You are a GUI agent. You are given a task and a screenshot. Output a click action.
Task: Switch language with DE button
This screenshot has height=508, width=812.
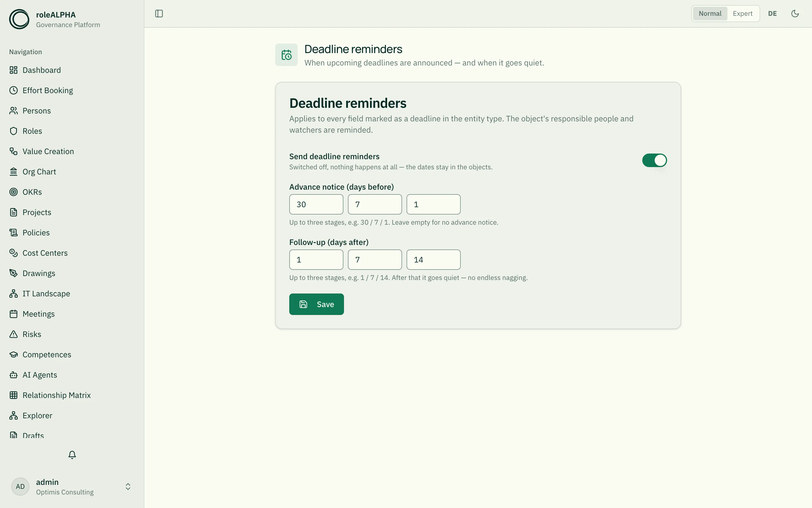click(x=773, y=14)
